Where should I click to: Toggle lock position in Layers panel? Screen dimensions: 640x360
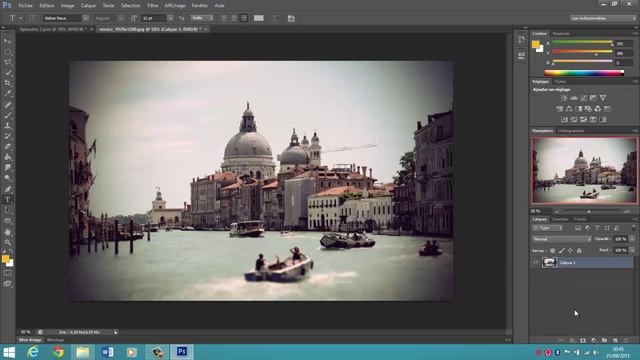570,251
